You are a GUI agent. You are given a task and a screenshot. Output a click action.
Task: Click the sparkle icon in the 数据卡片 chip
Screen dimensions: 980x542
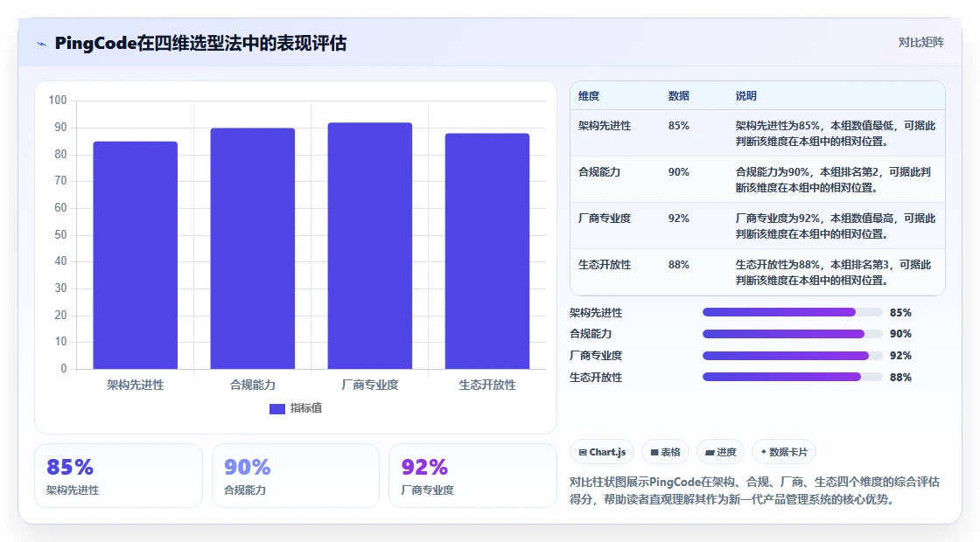point(763,451)
